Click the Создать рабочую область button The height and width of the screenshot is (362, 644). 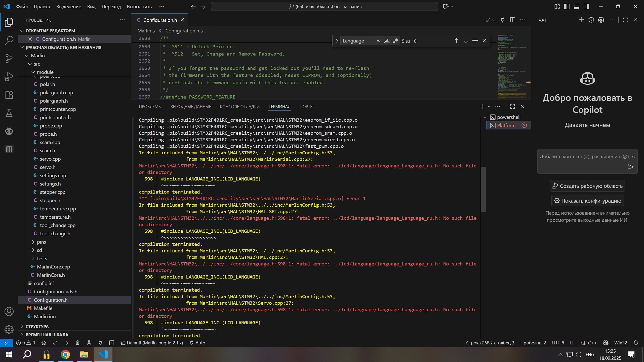click(x=587, y=186)
